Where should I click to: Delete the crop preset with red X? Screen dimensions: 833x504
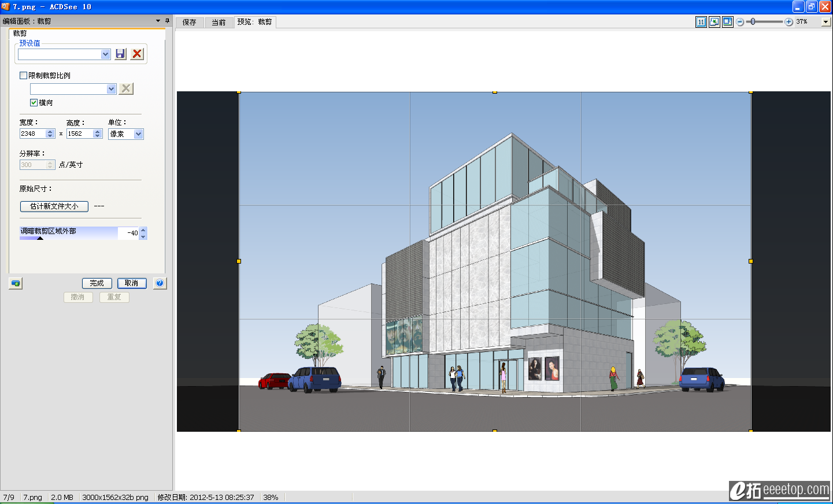137,54
